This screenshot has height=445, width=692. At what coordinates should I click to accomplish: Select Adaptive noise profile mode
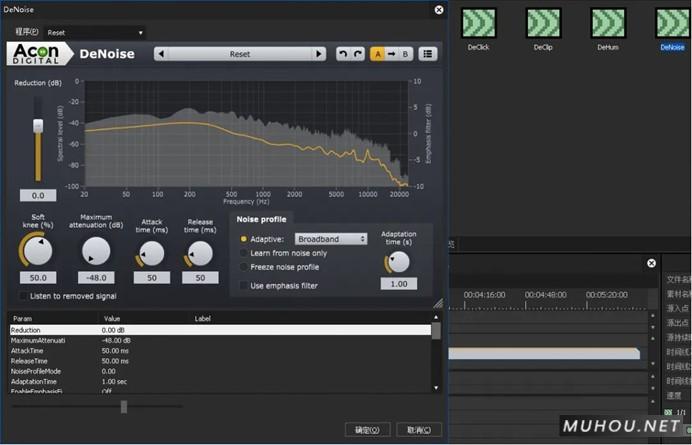[244, 239]
